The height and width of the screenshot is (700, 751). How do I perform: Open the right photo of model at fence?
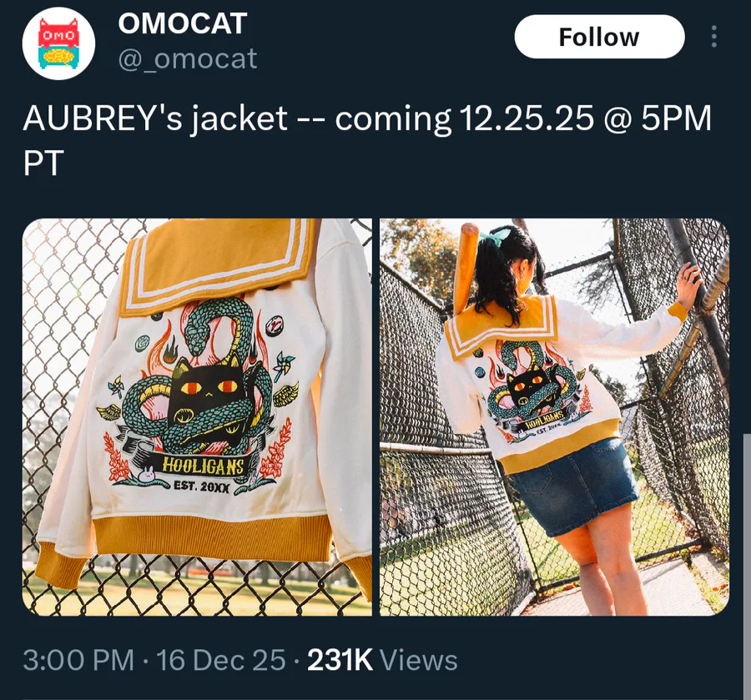coord(554,416)
